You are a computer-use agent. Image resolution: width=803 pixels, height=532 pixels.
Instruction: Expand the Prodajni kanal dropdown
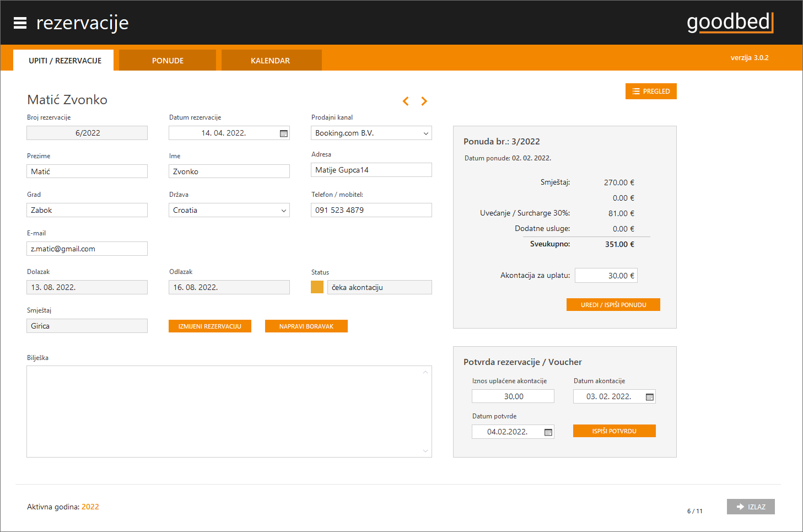(426, 133)
